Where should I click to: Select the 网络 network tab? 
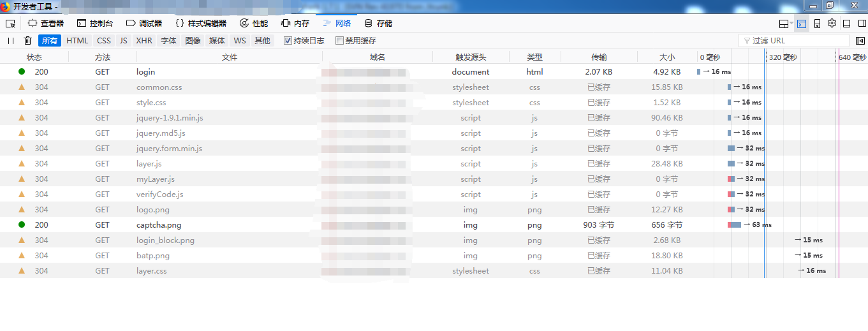point(337,24)
